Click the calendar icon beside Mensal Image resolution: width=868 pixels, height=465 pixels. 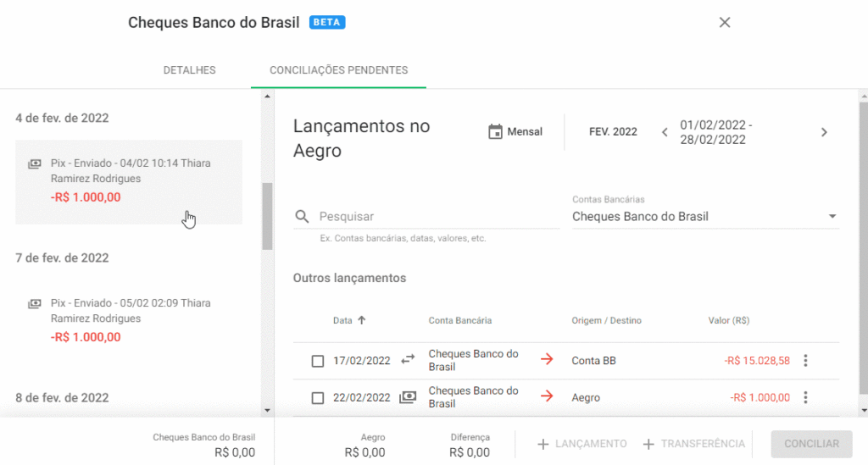(496, 132)
